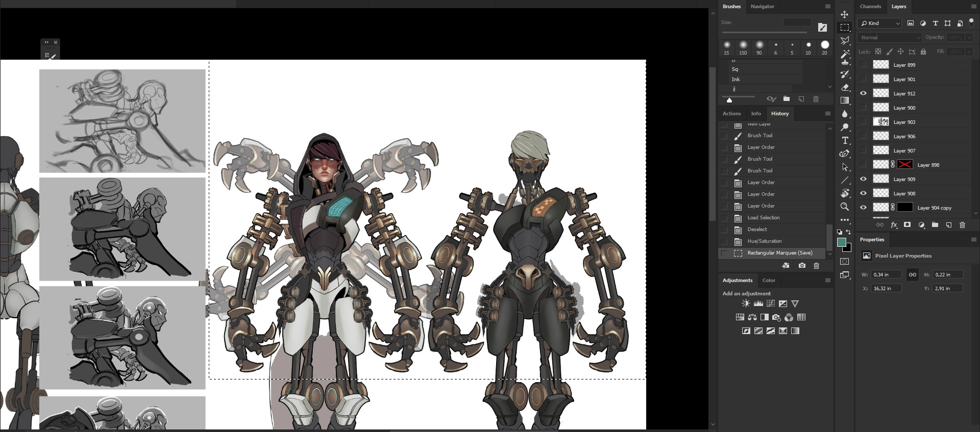Click the foreground color swatch
Screen dimensions: 980x432
click(842, 242)
